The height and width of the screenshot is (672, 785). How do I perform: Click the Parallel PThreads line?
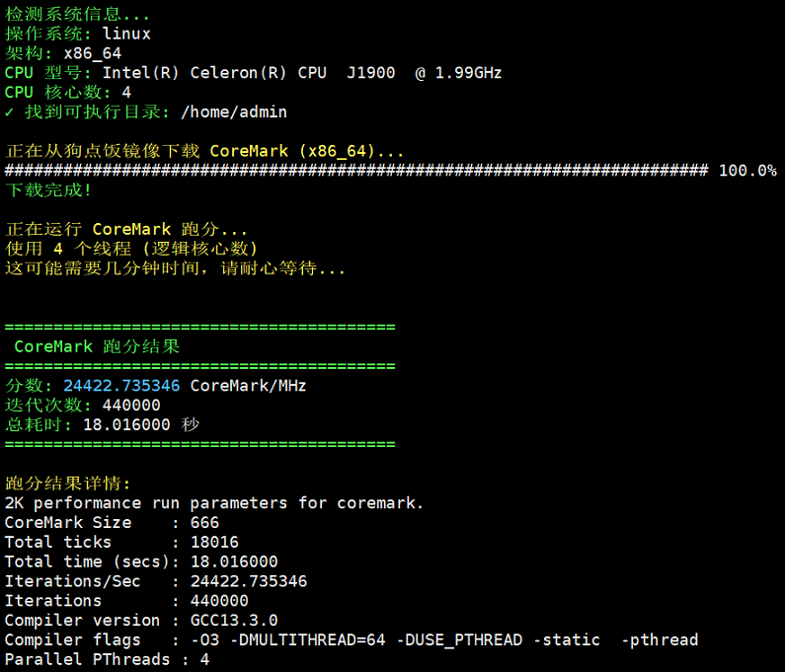point(107,659)
